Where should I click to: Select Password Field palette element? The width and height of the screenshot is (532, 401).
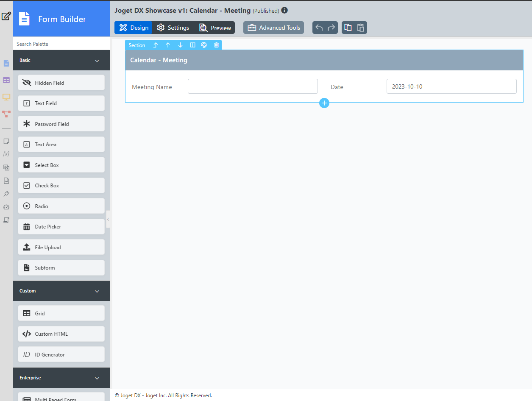click(x=61, y=124)
